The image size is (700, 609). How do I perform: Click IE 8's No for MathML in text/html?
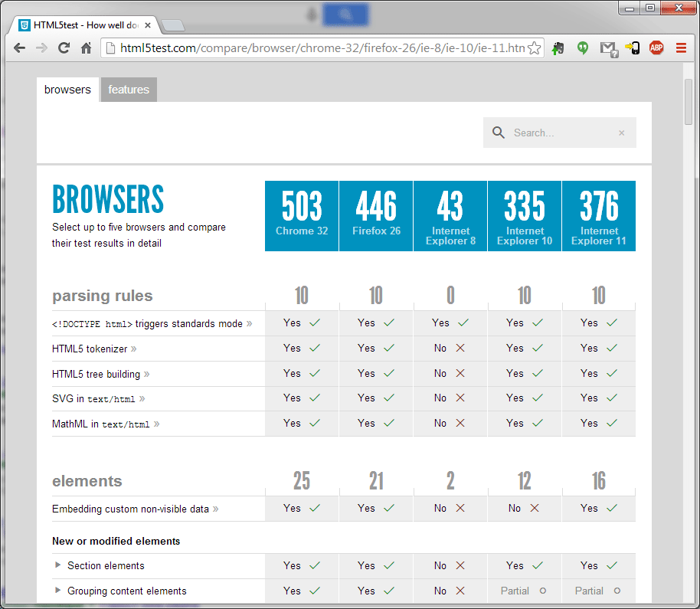450,424
